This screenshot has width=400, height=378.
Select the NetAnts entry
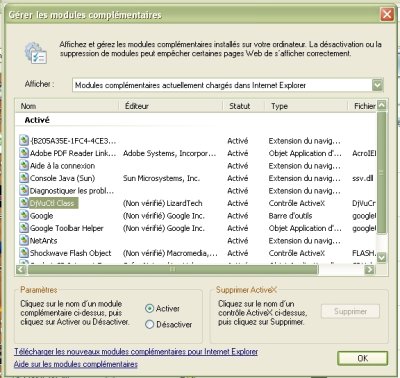pos(43,241)
